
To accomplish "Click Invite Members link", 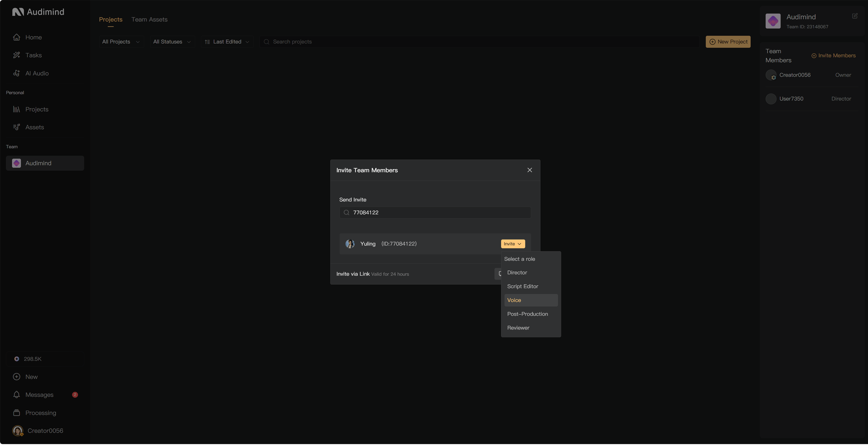I will coord(833,56).
